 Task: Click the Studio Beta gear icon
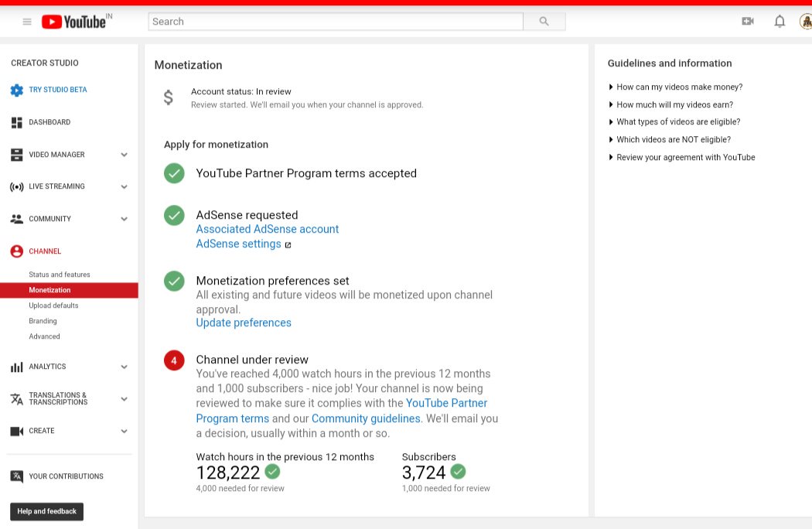[x=16, y=90]
